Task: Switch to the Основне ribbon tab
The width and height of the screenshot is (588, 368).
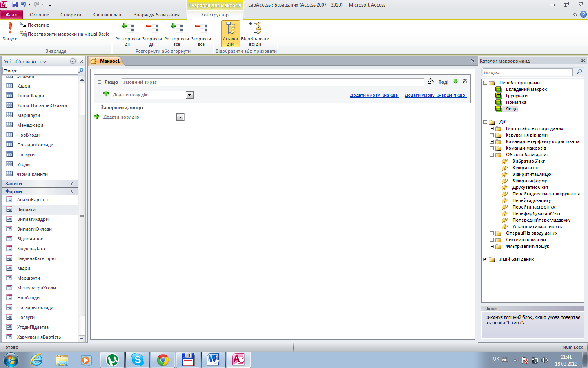Action: point(39,15)
